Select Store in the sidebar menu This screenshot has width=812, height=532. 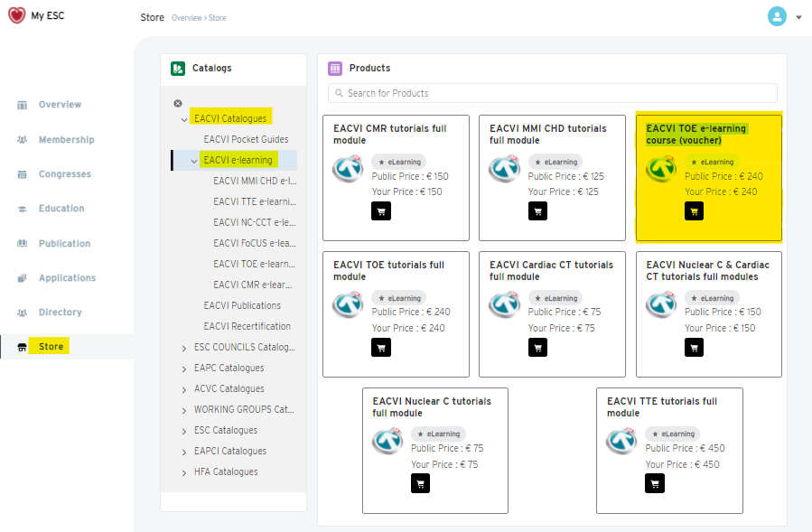click(x=51, y=346)
